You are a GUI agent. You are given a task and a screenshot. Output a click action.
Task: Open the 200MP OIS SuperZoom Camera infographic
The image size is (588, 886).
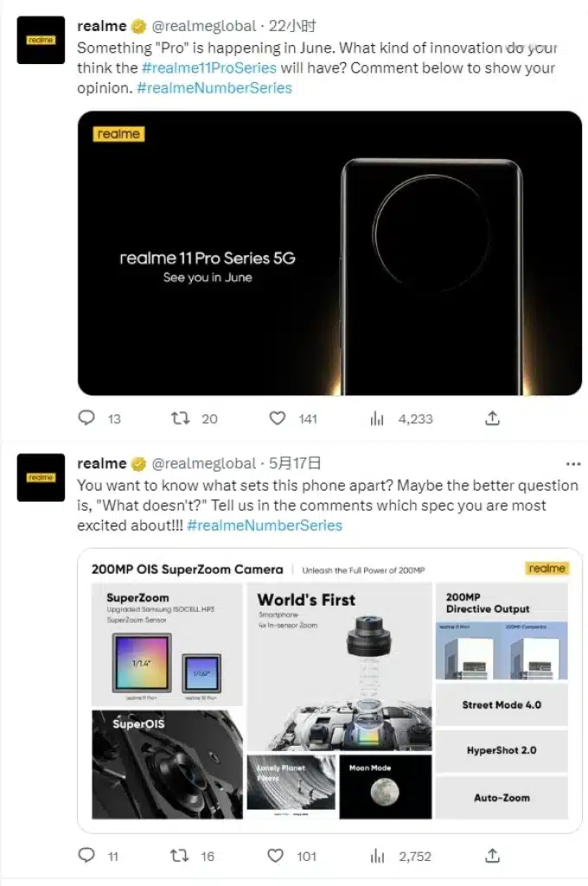329,690
